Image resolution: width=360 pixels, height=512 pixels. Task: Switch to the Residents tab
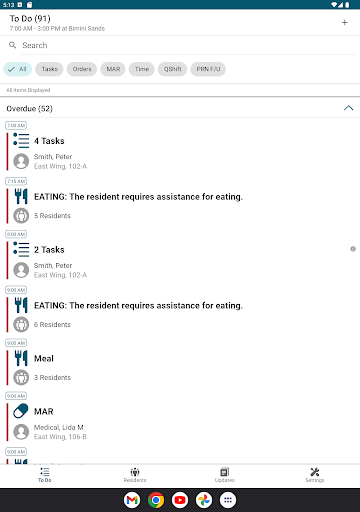coord(135,475)
